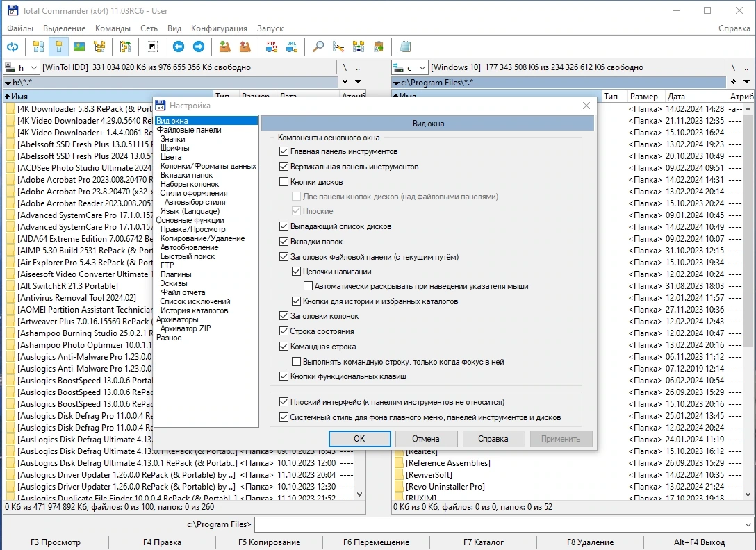Open the Справка menu in menu bar
This screenshot has height=550, width=756.
point(734,28)
